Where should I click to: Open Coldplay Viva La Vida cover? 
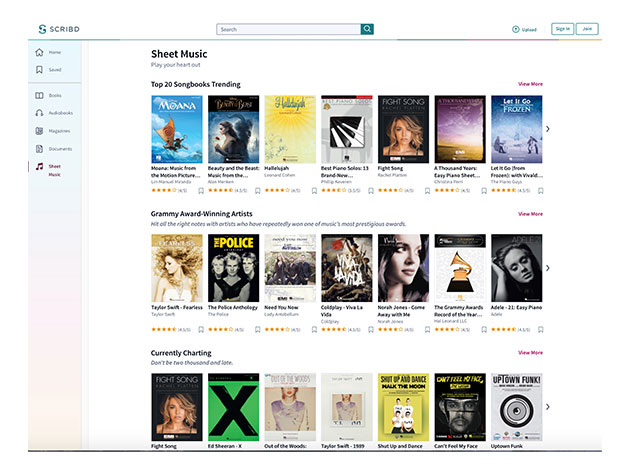(x=347, y=268)
